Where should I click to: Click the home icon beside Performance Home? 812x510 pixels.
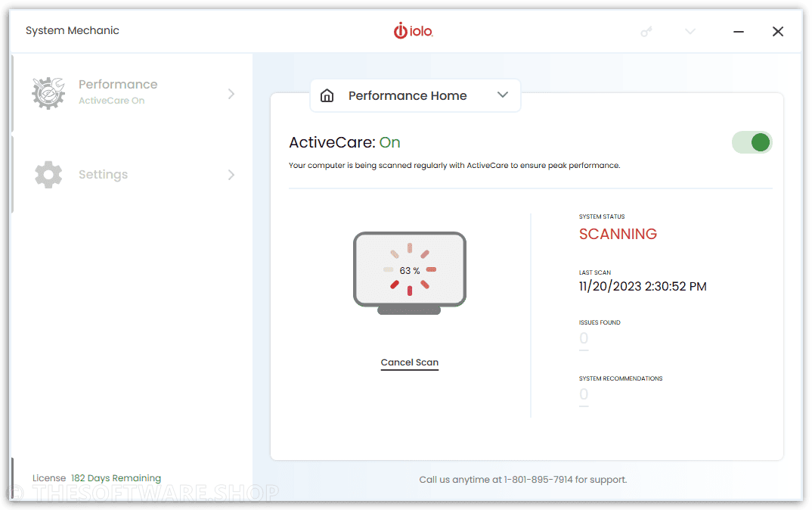click(x=327, y=95)
